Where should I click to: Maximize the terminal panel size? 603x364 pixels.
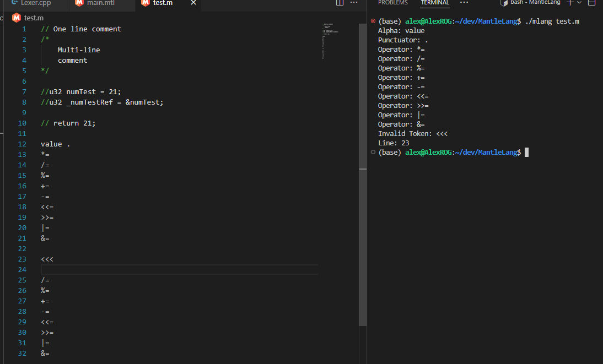click(x=592, y=3)
